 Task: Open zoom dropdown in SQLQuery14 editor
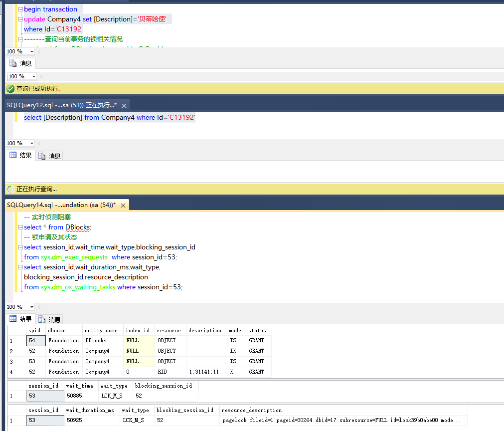[32, 307]
